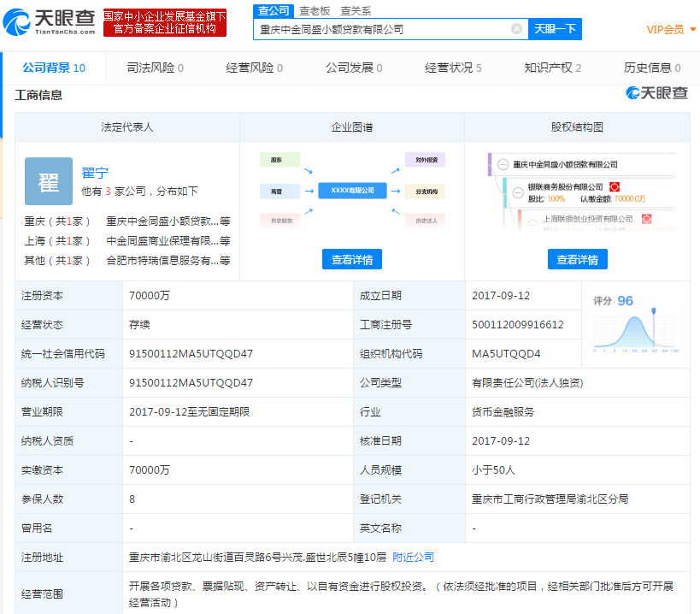Select the 参保人数 value 8
This screenshot has height=614, width=700.
tap(132, 499)
